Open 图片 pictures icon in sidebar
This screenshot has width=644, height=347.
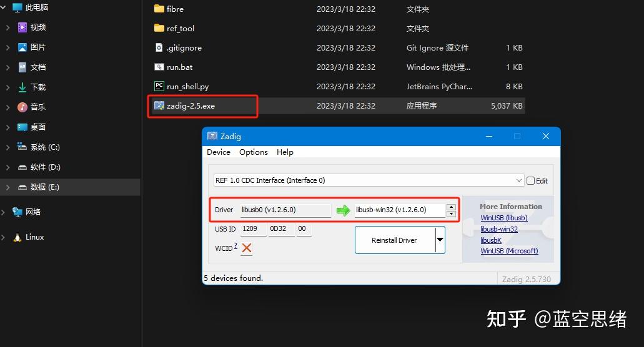click(22, 47)
